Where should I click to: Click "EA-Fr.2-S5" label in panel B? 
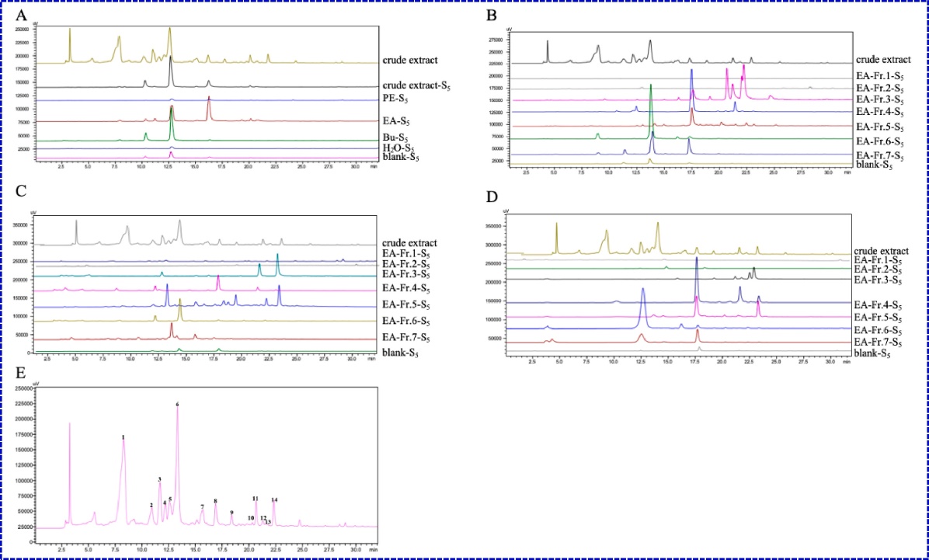879,89
